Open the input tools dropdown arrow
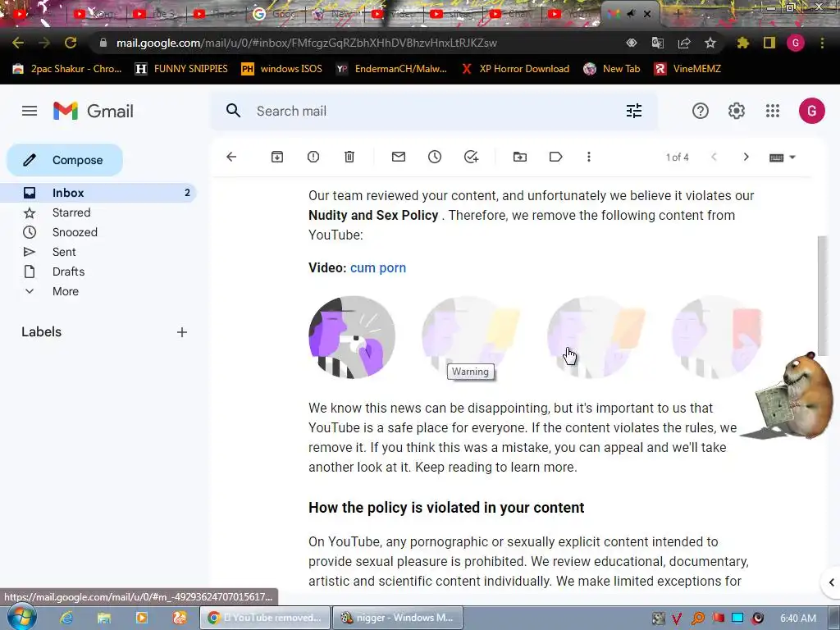Image resolution: width=840 pixels, height=630 pixels. click(792, 157)
